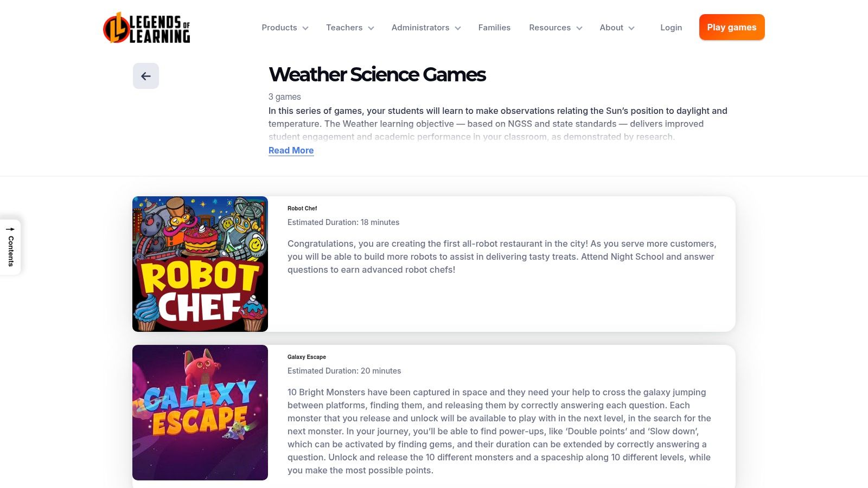Viewport: 868px width, 488px height.
Task: Select the Families menu item
Action: pos(494,27)
